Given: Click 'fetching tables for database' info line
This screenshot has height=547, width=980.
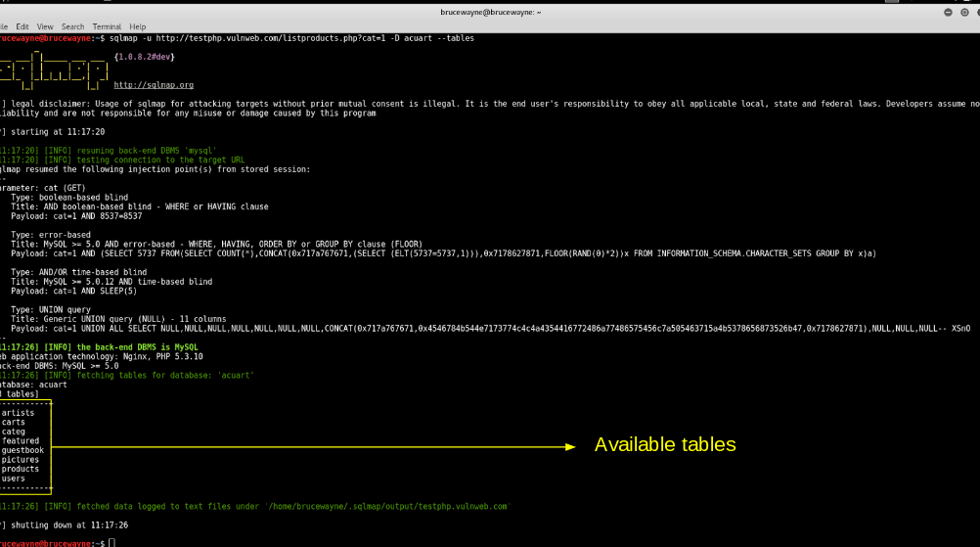Looking at the screenshot, I should point(127,375).
